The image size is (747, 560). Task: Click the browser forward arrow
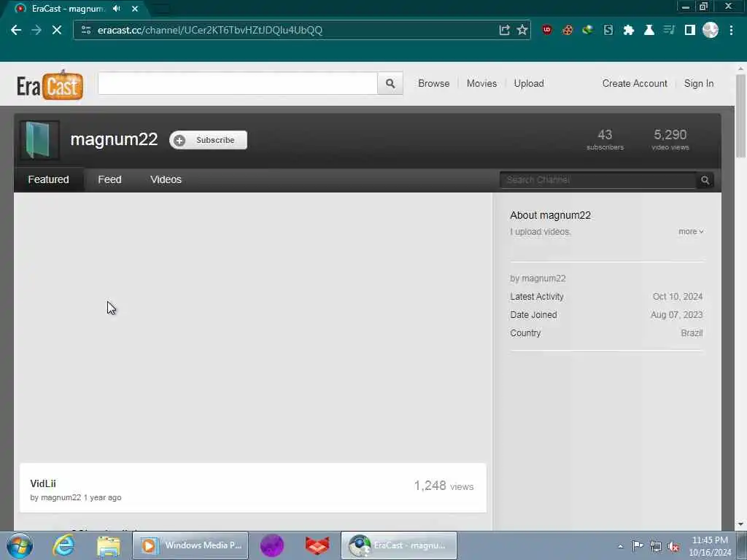click(36, 30)
